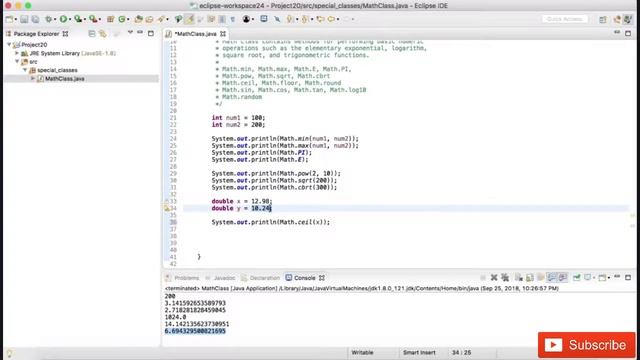The height and width of the screenshot is (360, 640).
Task: Toggle Pin Console
Action: (x=576, y=278)
